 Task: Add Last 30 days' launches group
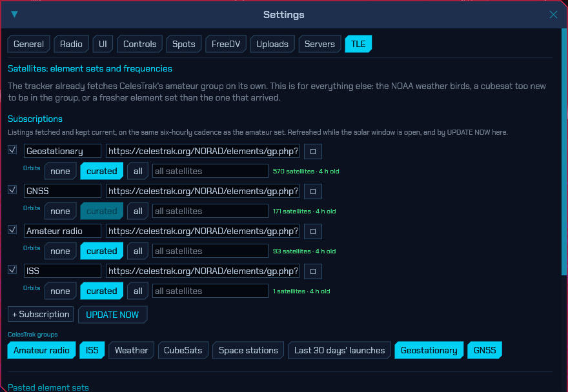click(340, 350)
